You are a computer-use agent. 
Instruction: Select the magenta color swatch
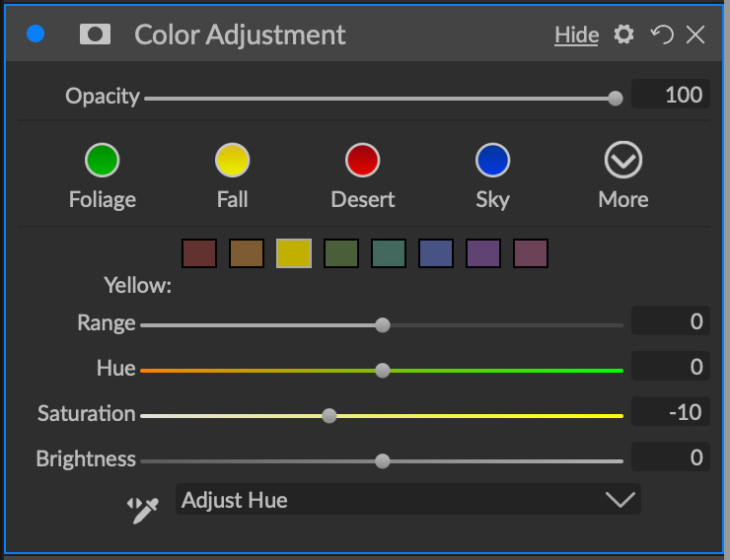(x=531, y=253)
